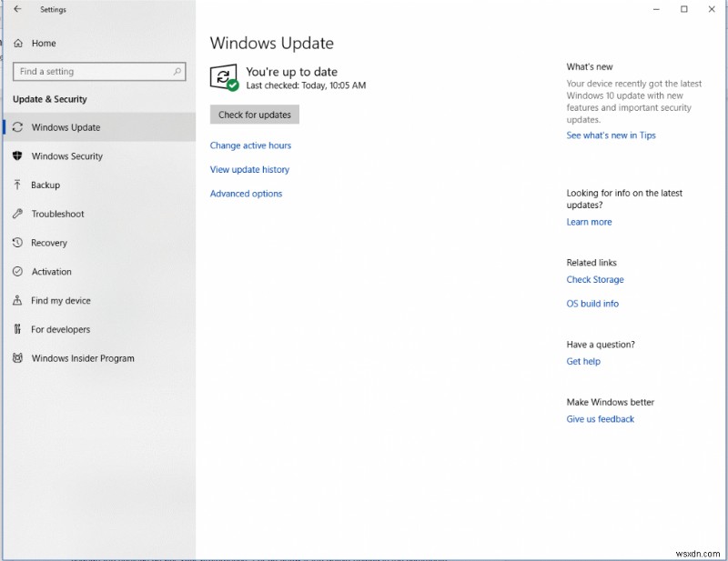Open Advanced options
728x561 pixels.
click(x=245, y=193)
